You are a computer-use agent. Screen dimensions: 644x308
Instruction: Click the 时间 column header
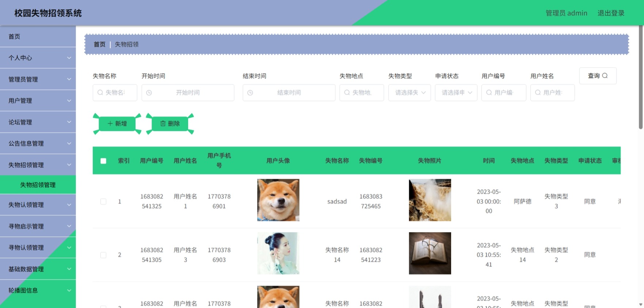click(489, 161)
